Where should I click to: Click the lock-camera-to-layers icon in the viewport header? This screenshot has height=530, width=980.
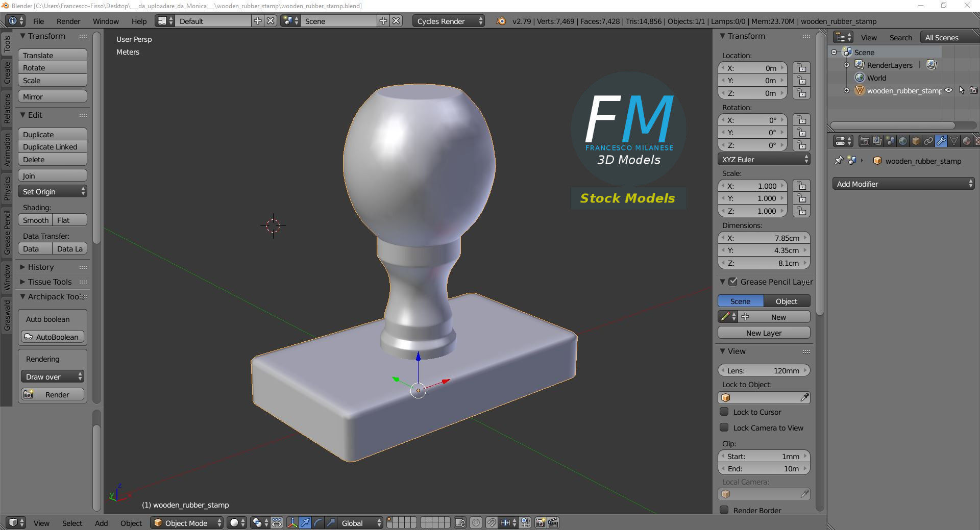460,523
